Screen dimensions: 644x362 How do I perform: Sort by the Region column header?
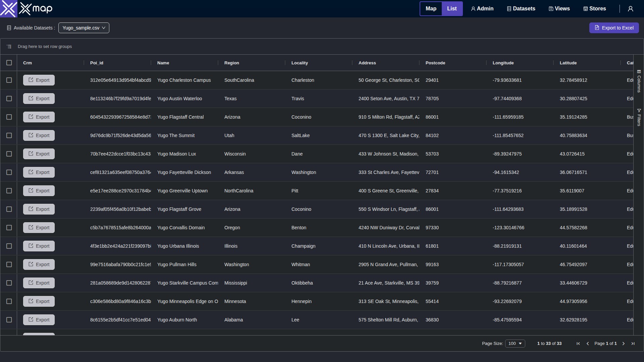[232, 63]
